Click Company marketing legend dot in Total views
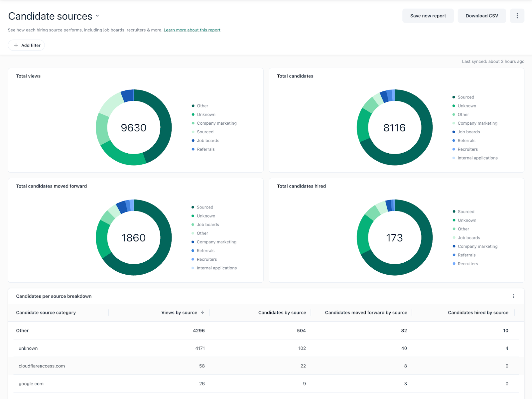Screen dimensions: 532x399 (193, 123)
